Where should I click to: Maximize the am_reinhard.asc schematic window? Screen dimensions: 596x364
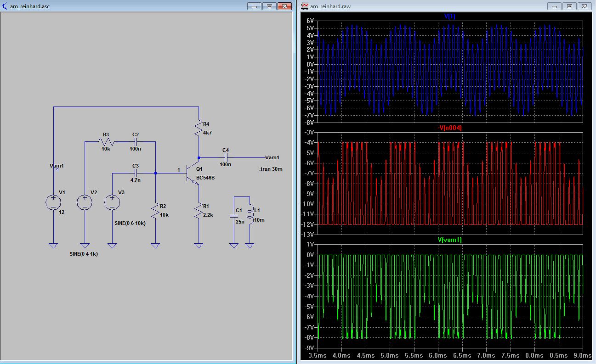270,6
